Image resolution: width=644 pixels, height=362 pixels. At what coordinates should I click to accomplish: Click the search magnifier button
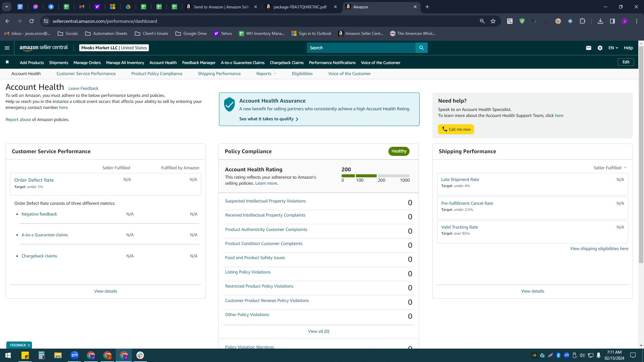point(421,48)
